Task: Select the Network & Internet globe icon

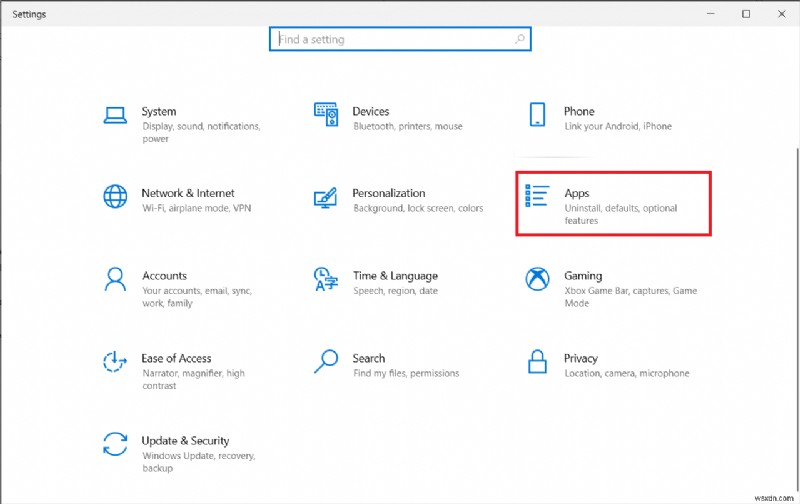Action: pos(116,196)
